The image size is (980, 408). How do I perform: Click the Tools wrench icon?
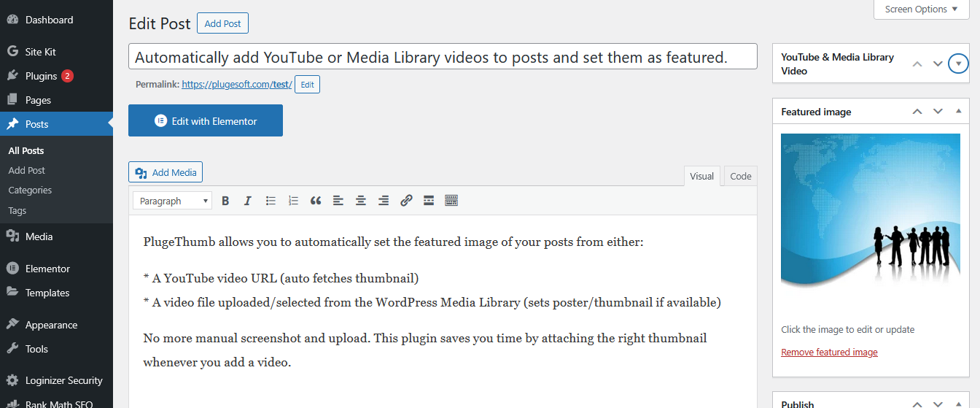click(12, 349)
